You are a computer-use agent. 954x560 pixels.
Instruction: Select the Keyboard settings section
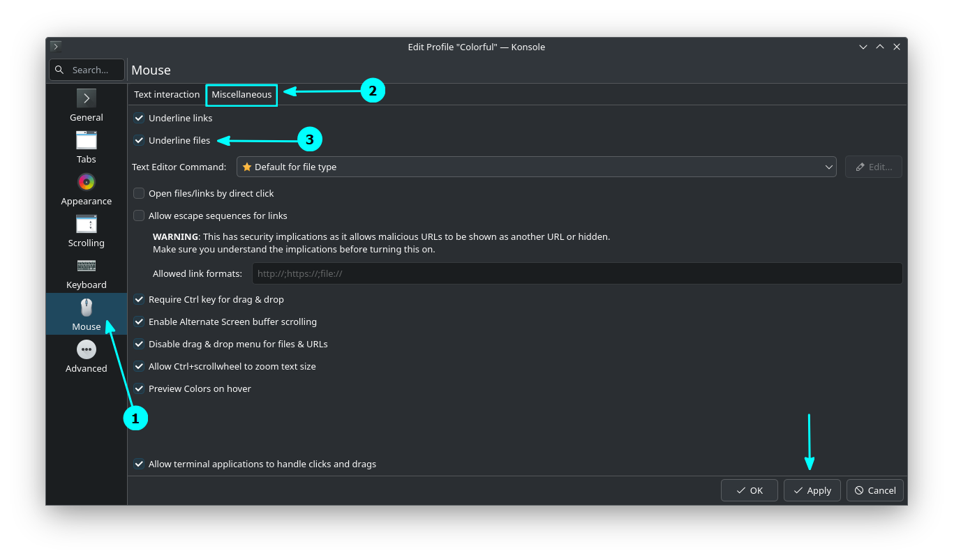click(x=86, y=273)
